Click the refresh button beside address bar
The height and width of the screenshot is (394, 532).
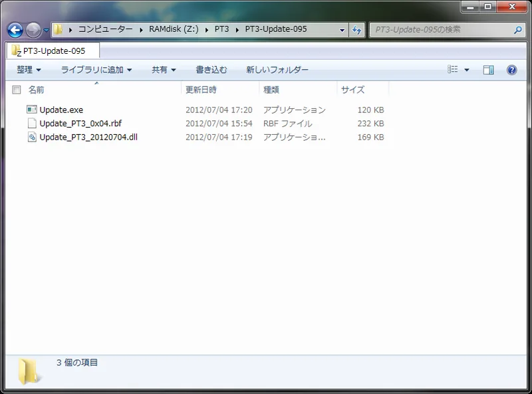point(357,30)
